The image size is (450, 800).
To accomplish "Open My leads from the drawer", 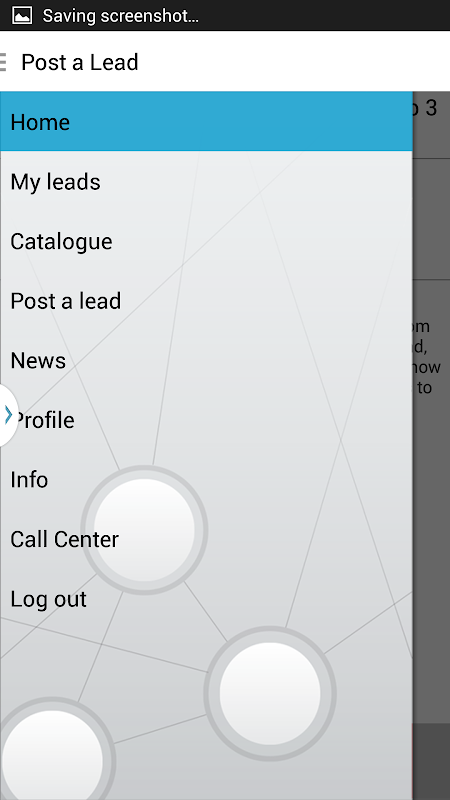I will tap(206, 182).
